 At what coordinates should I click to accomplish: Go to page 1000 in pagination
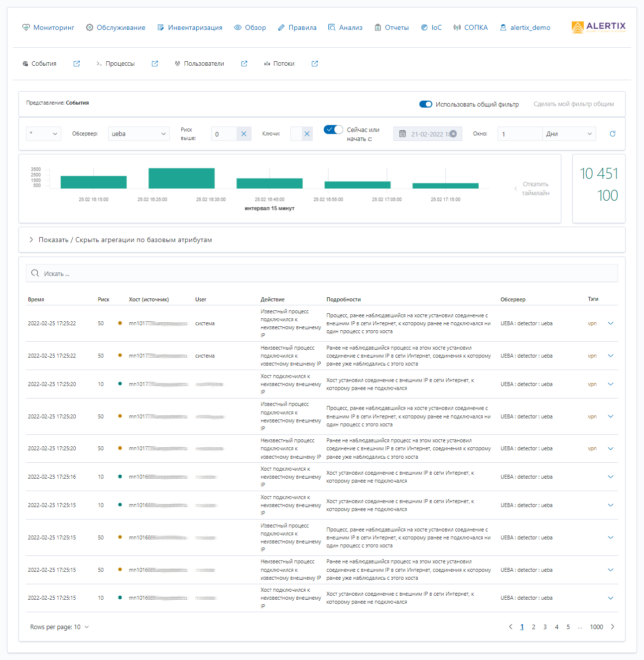click(596, 627)
